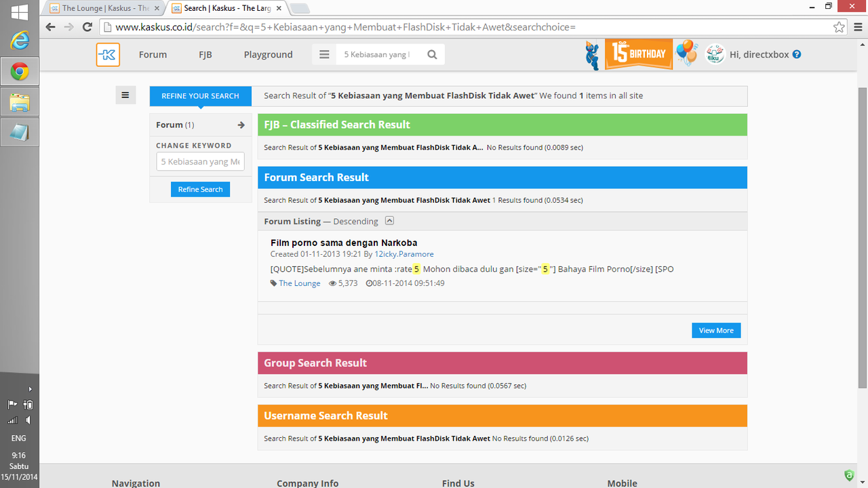The width and height of the screenshot is (868, 488).
Task: Click the browser address bar URL
Action: [345, 27]
